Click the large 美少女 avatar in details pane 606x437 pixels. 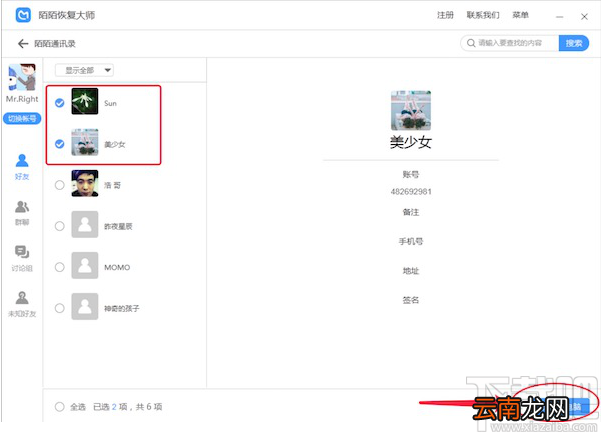coord(411,111)
